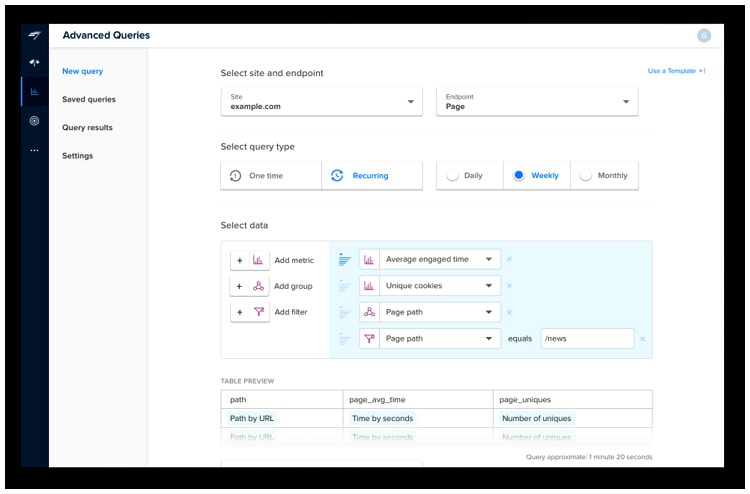Image resolution: width=750 pixels, height=494 pixels.
Task: Select the Monthly radio button
Action: (x=585, y=176)
